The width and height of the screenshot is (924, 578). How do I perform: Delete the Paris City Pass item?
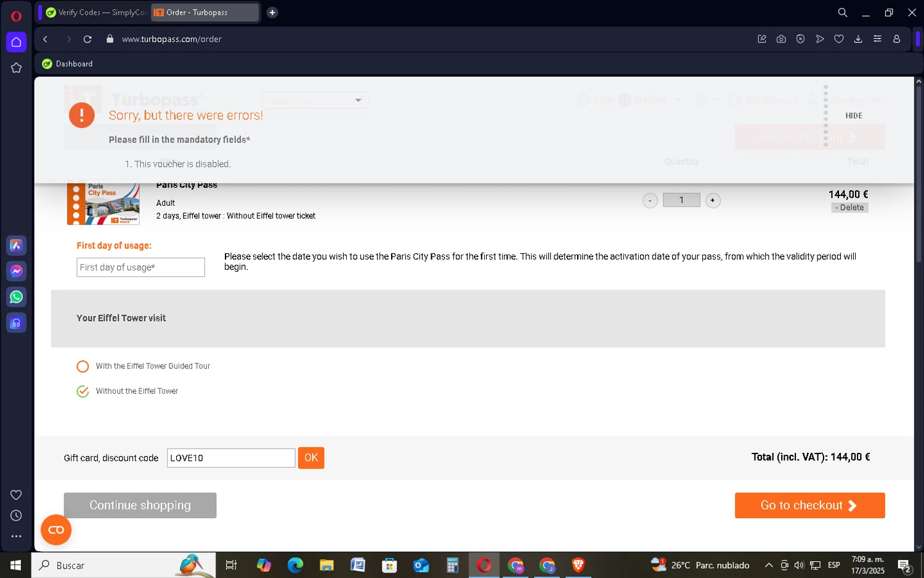[x=849, y=208]
